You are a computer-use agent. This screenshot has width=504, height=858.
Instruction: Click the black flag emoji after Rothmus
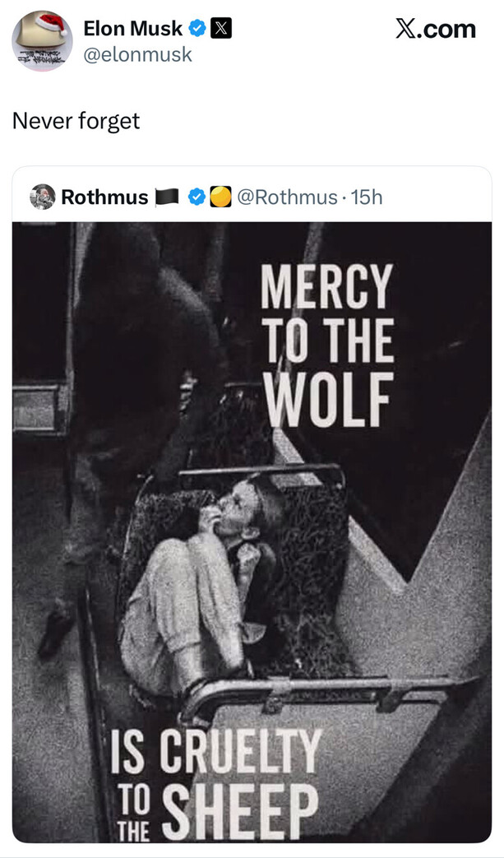167,197
